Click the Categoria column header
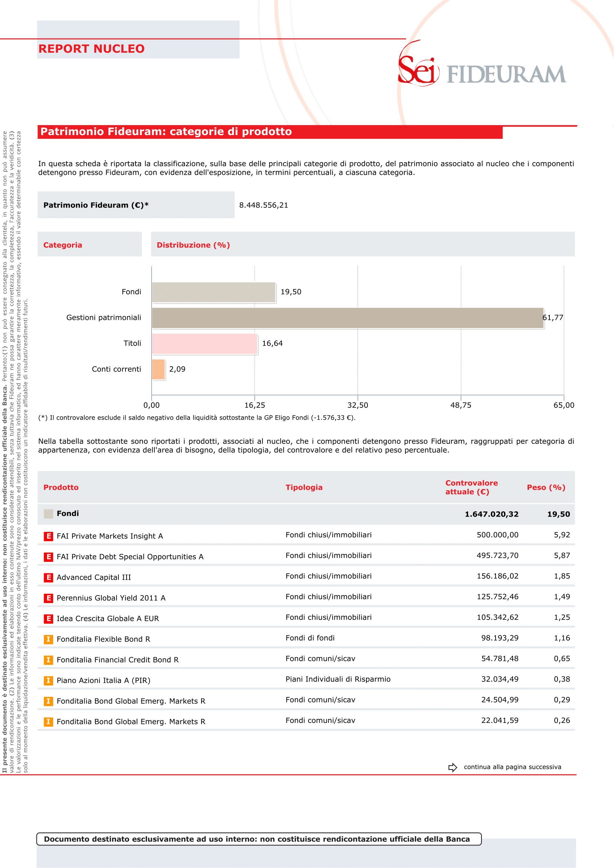Screen dimensions: 614x868 coord(63,245)
